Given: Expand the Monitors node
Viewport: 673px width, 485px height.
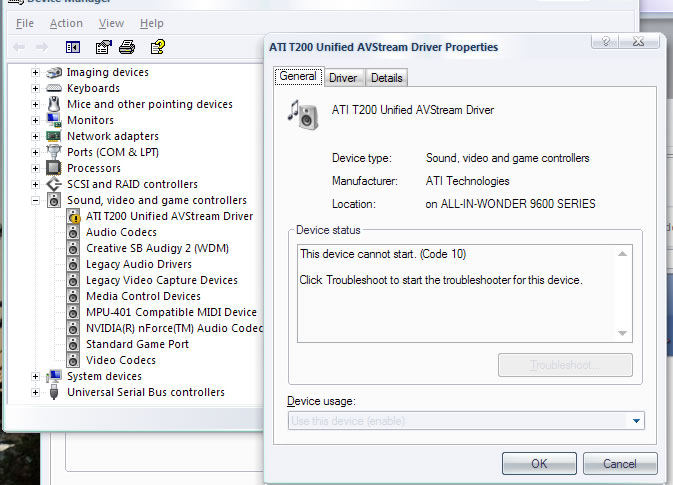Looking at the screenshot, I should point(36,120).
